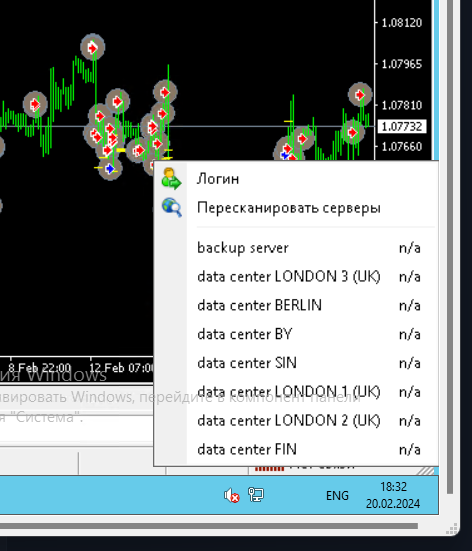The height and width of the screenshot is (551, 472).
Task: Connect to data center LONDON 3 (UK)
Action: 296,277
